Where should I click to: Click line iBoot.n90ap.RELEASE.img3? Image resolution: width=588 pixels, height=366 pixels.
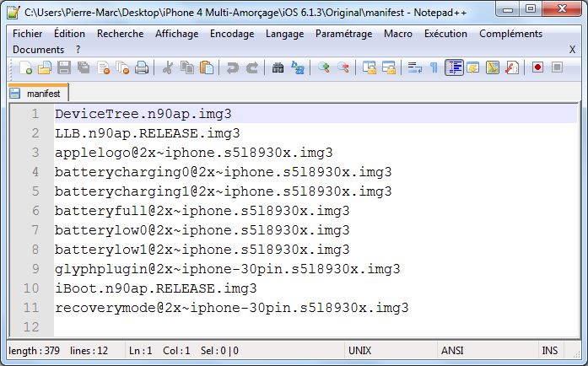[x=156, y=288]
